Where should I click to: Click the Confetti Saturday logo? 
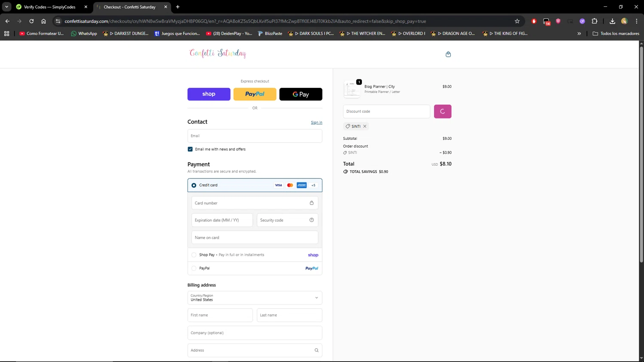tap(218, 53)
